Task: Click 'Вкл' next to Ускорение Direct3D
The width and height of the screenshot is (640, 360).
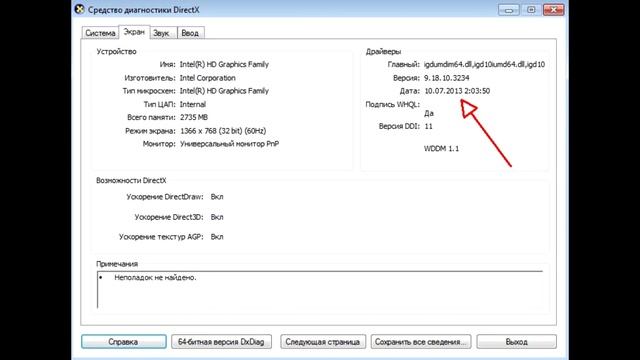Action: (x=217, y=217)
